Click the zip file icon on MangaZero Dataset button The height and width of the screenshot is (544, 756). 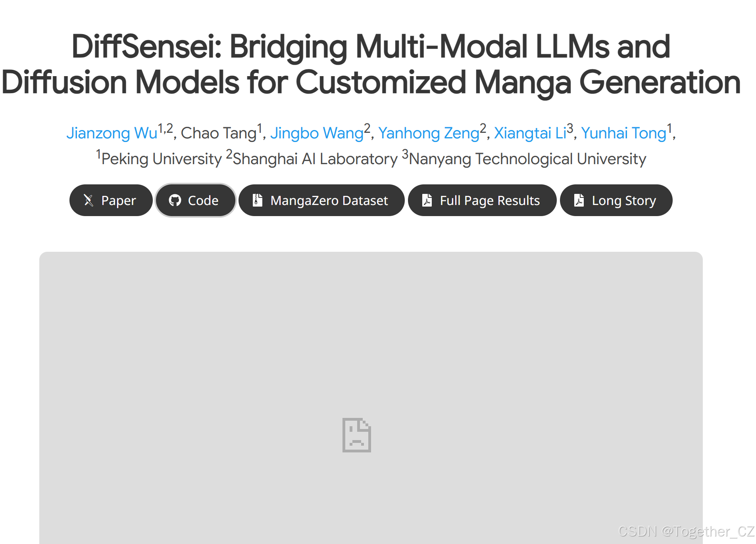[x=258, y=200]
